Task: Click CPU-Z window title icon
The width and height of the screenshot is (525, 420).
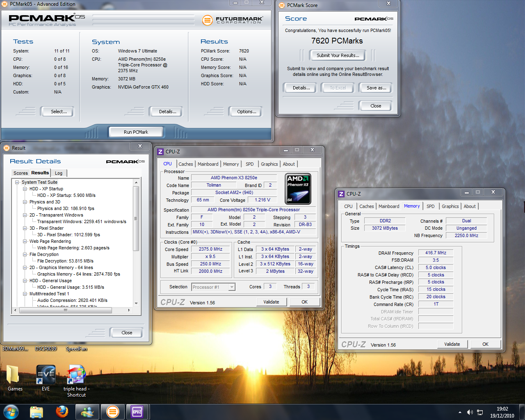Action: tap(161, 152)
